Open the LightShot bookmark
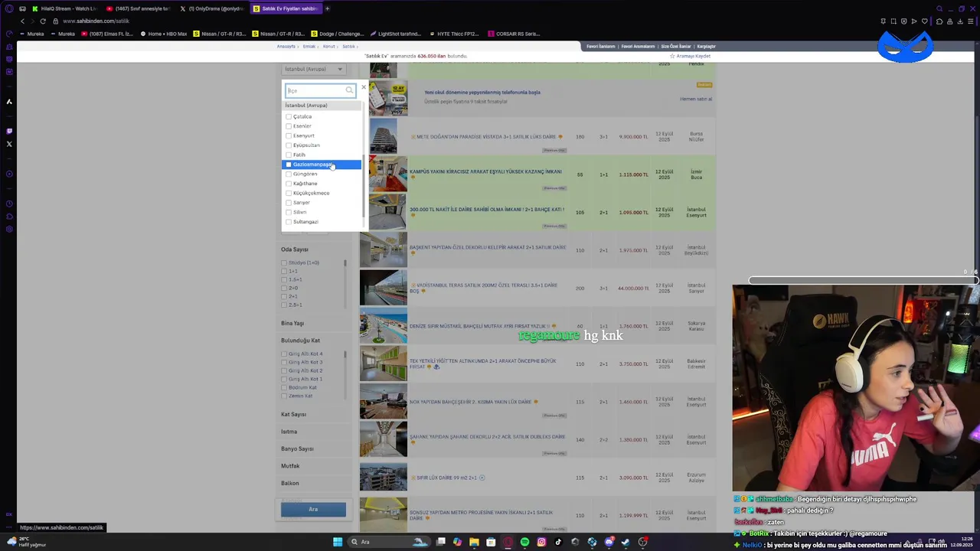Viewport: 980px width, 551px height. click(396, 34)
